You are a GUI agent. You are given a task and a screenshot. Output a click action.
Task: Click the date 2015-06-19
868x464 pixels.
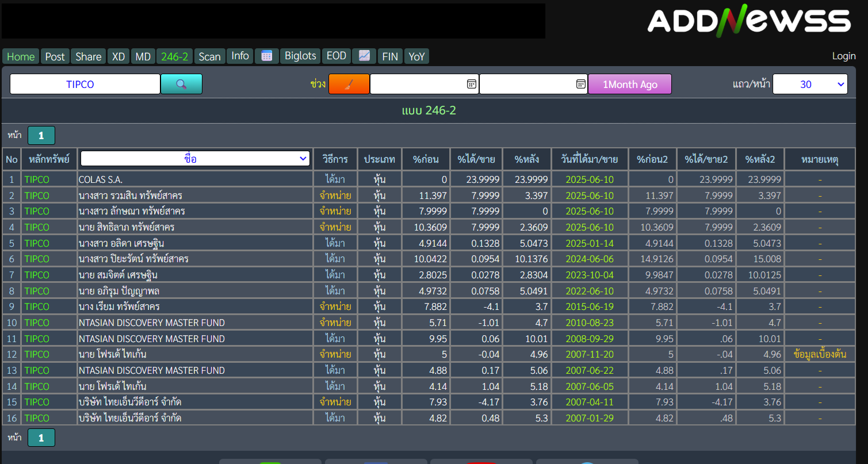tap(590, 306)
